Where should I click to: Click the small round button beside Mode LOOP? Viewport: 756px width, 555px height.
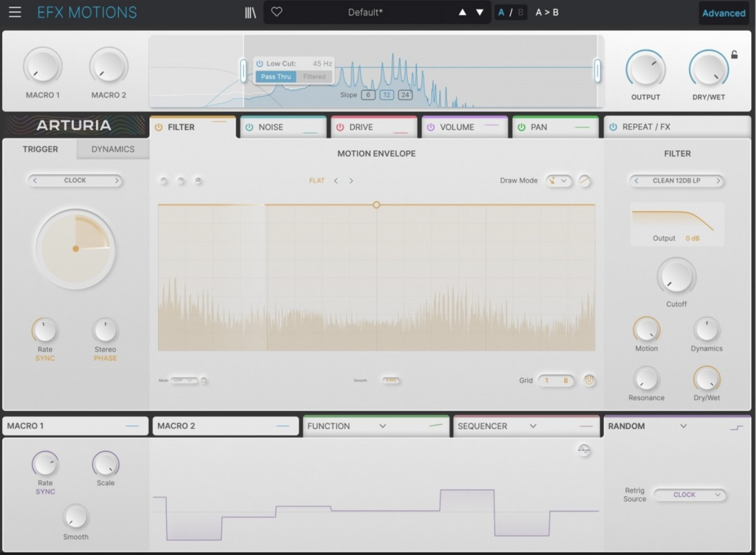pyautogui.click(x=204, y=380)
